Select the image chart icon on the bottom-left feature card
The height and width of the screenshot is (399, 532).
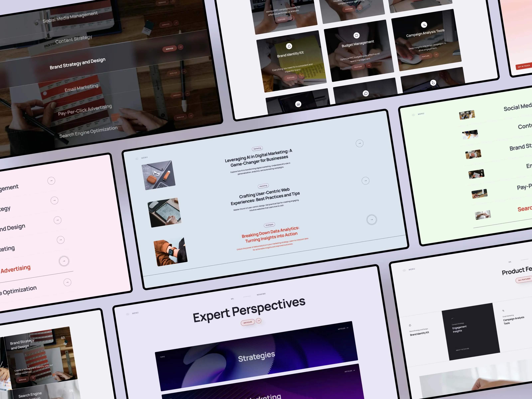(x=298, y=104)
